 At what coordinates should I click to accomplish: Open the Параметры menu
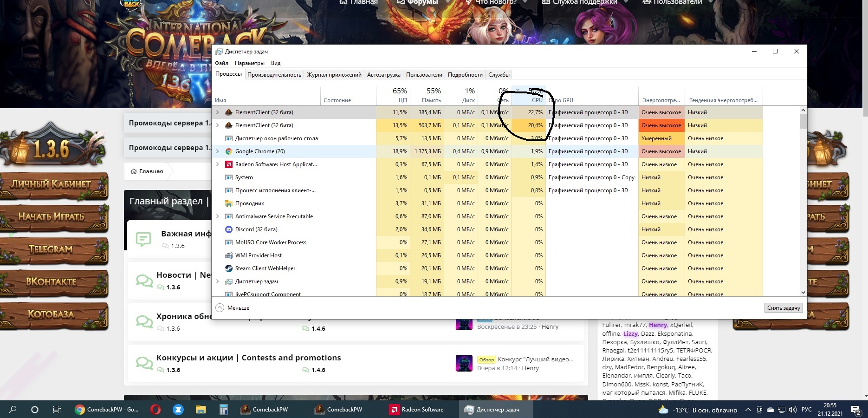(x=249, y=63)
